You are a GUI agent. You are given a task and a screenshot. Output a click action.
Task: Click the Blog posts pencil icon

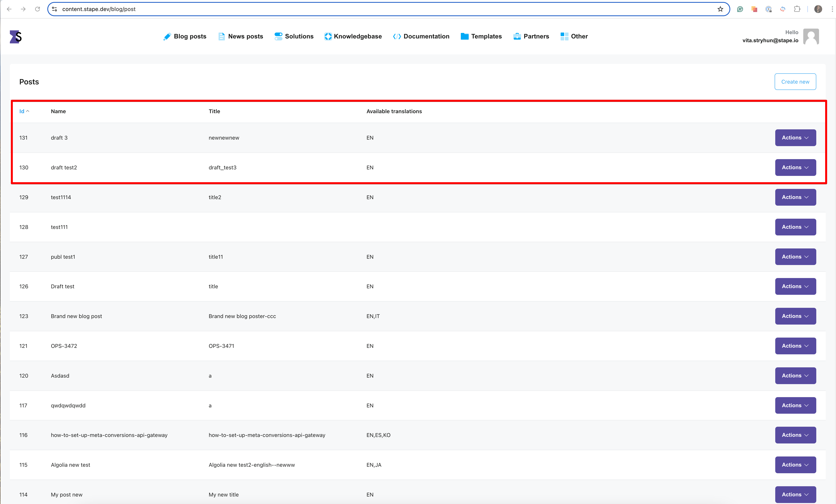167,37
